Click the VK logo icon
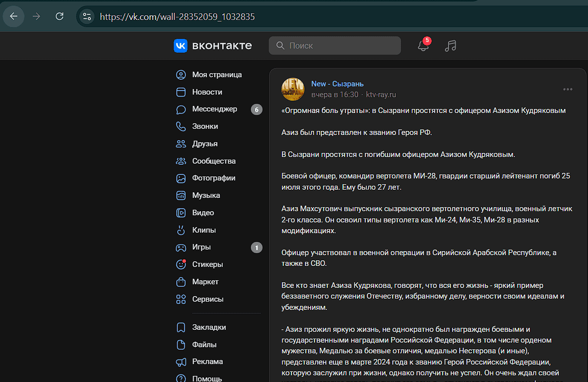 tap(180, 46)
